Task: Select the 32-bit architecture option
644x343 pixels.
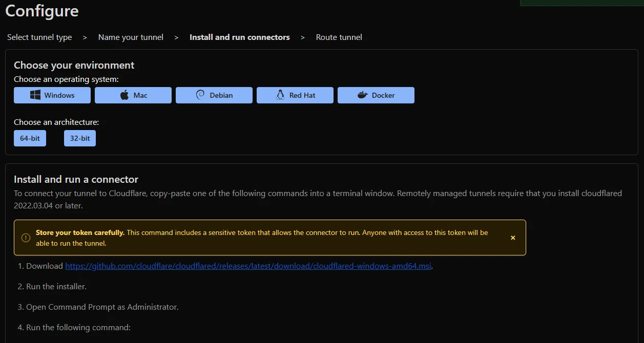Action: [80, 138]
